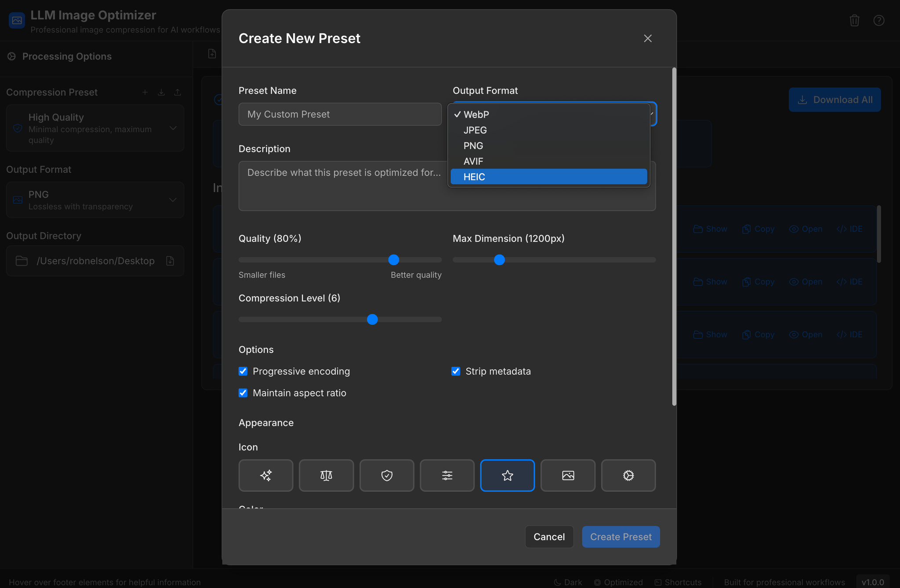Image resolution: width=900 pixels, height=588 pixels.
Task: Click the Dark theme footer item
Action: click(x=568, y=582)
